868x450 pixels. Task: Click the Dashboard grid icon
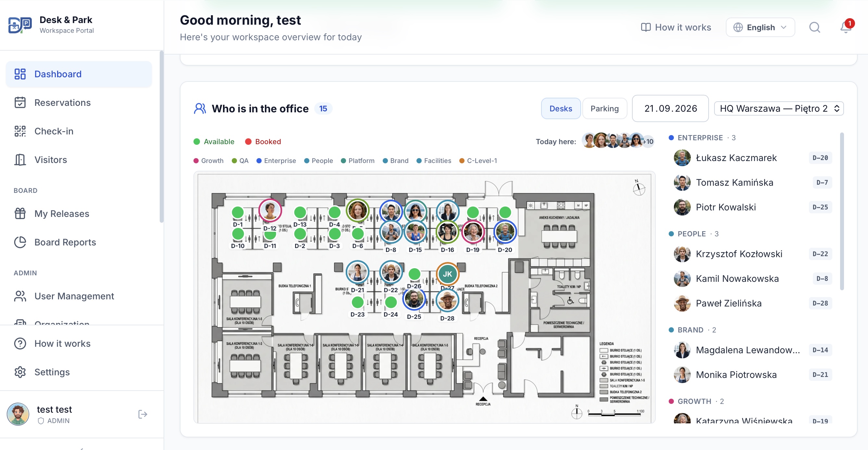point(20,74)
